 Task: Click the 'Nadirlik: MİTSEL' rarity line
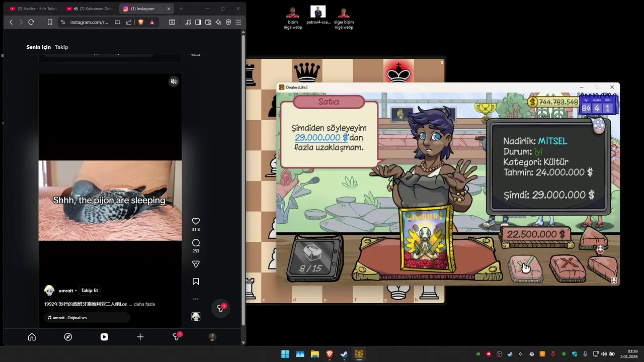(535, 141)
